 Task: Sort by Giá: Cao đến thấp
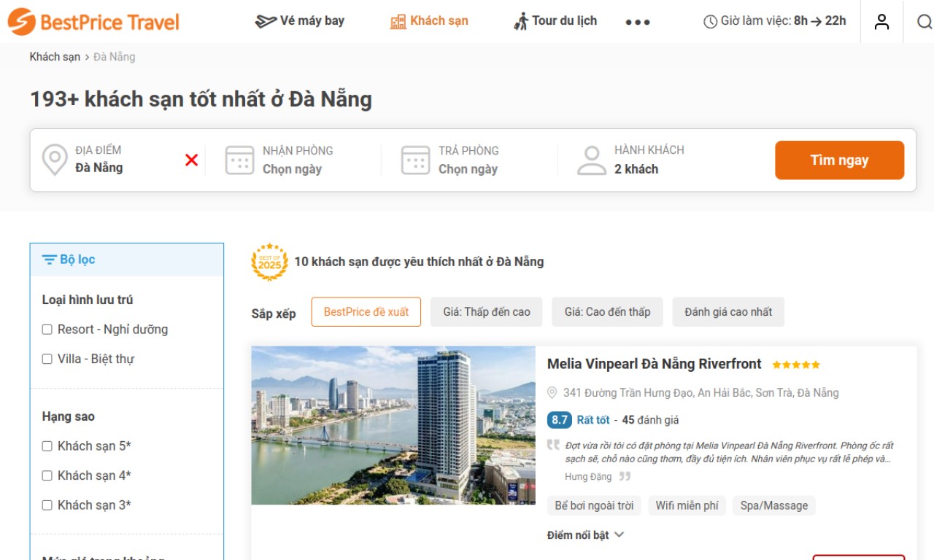click(x=607, y=312)
